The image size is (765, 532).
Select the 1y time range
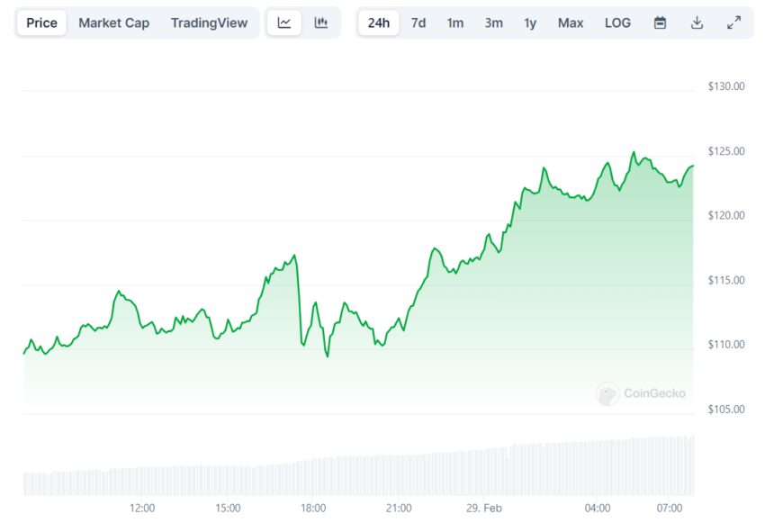click(530, 23)
